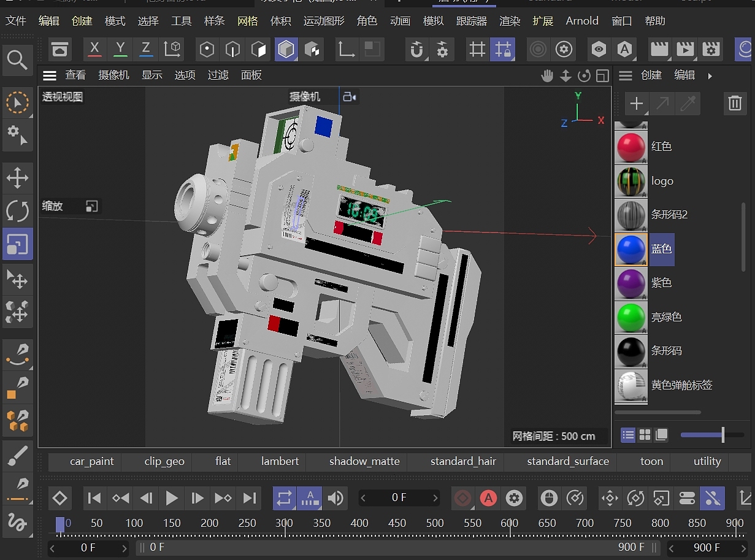755x560 pixels.
Task: Open the 渲染 menu
Action: [510, 21]
